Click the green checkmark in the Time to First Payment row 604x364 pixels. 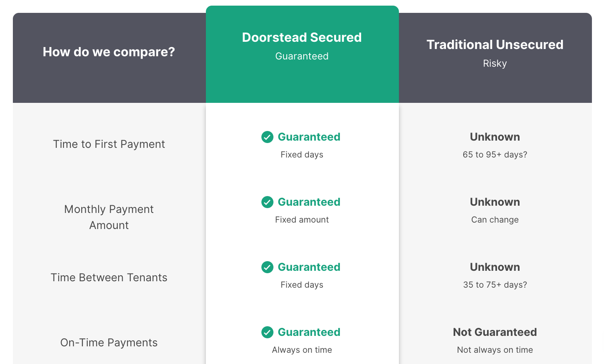pos(267,137)
